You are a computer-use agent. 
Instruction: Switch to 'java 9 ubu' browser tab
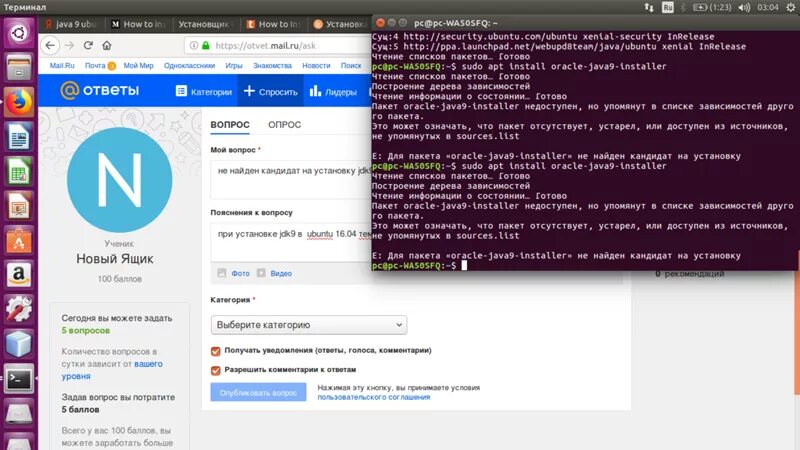[72, 24]
